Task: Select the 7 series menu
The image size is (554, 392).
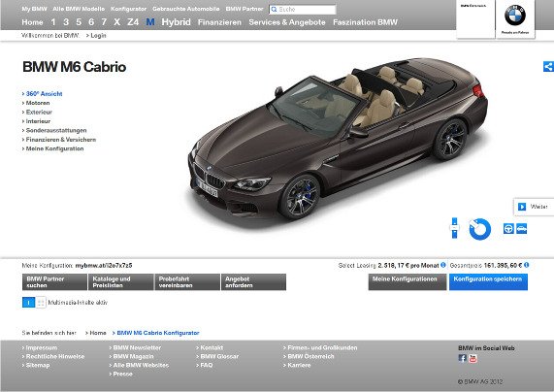Action: tap(104, 22)
